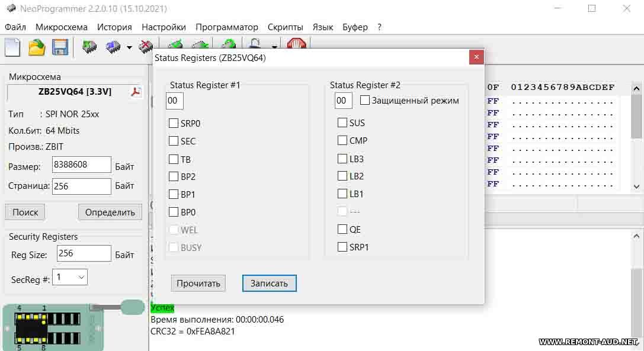The width and height of the screenshot is (644, 351).
Task: Toggle the LB1 checkbox
Action: click(x=342, y=194)
